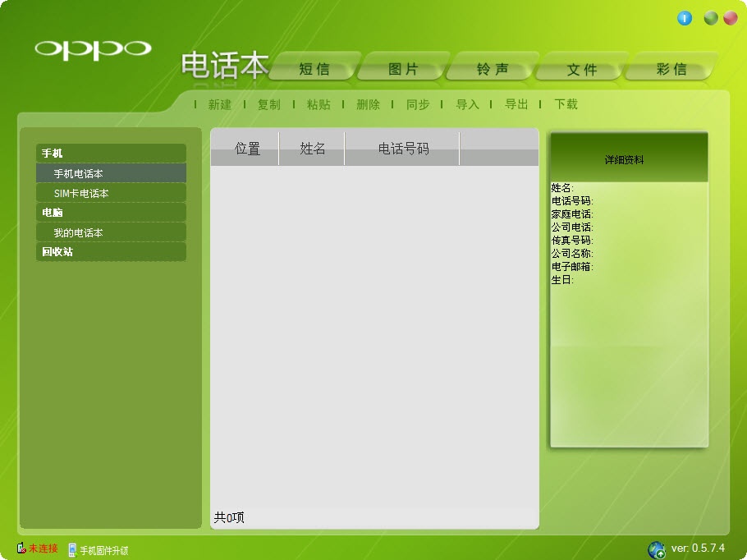Switch to the 短信 messages tab

(314, 69)
